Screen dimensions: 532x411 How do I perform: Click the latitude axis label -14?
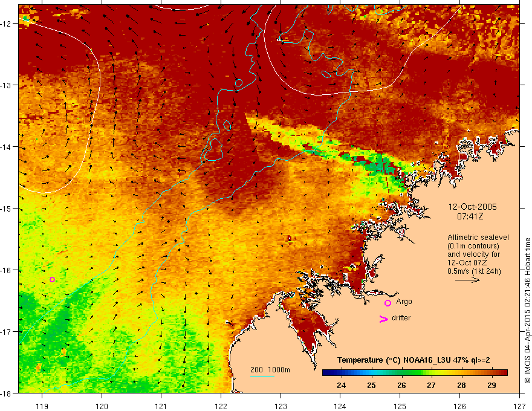[x=7, y=147]
